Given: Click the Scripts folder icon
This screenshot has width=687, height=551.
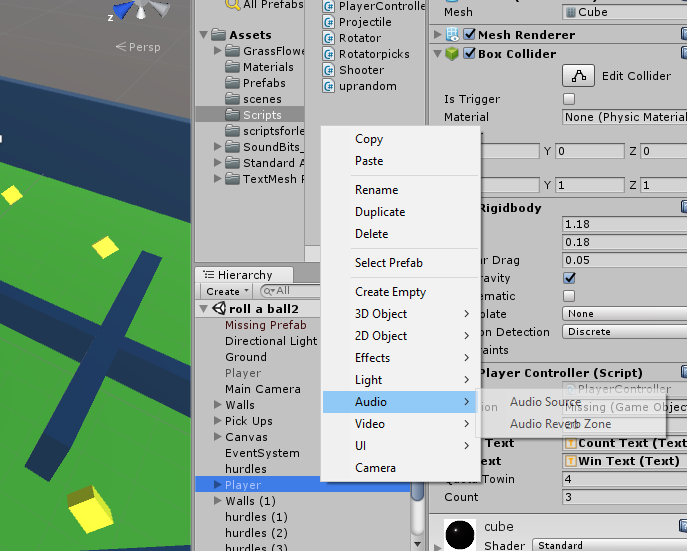Looking at the screenshot, I should [x=232, y=115].
